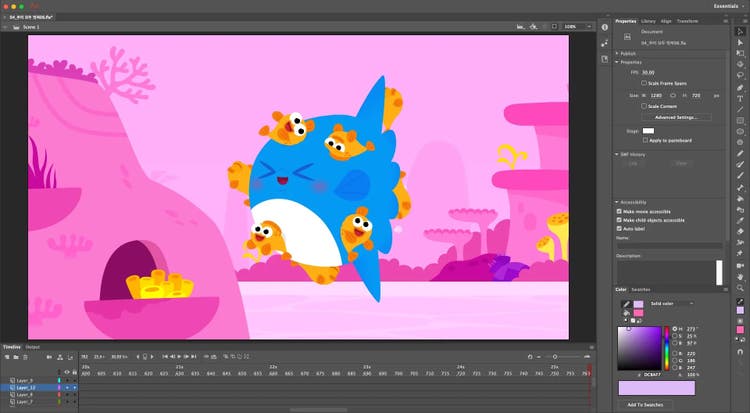Select the Rectangle tool

tap(740, 120)
